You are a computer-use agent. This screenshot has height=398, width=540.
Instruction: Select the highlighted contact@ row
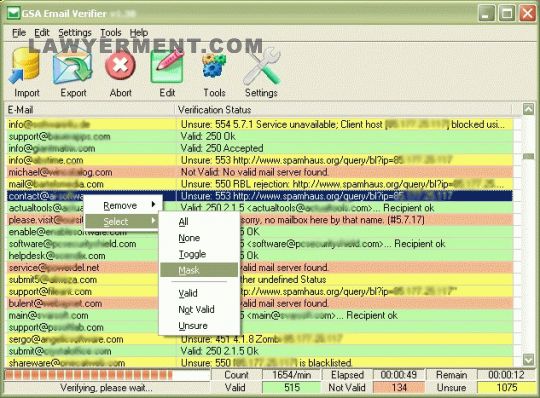click(260, 196)
